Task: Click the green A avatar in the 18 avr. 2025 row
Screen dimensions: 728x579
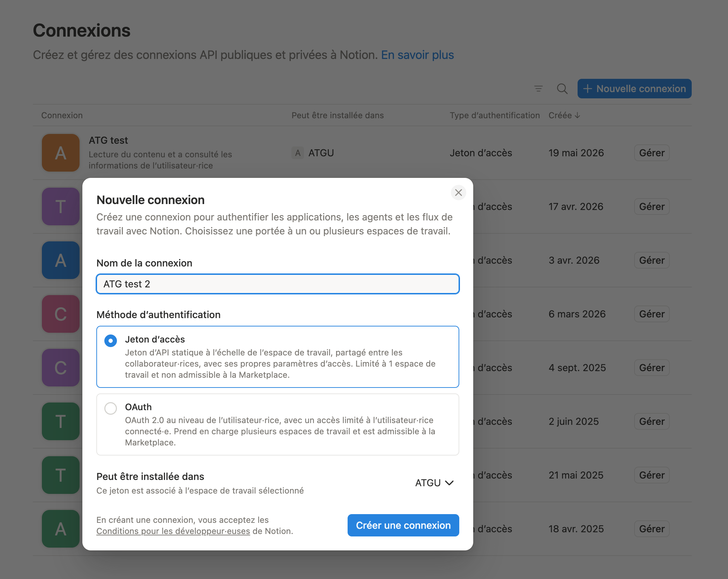Action: [x=61, y=529]
